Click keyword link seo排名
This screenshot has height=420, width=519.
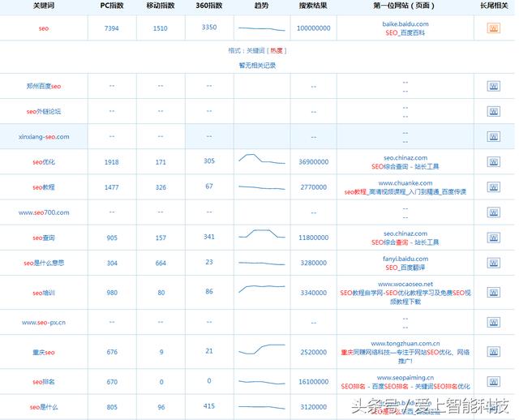[x=44, y=382]
